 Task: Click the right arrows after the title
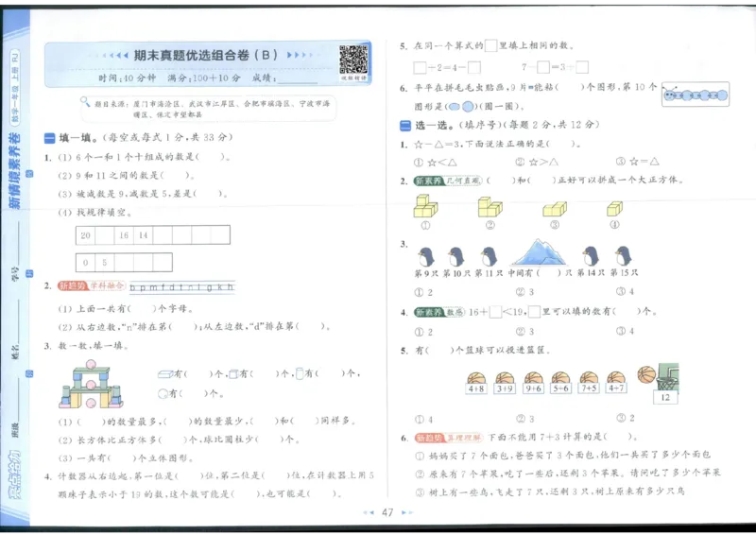301,55
